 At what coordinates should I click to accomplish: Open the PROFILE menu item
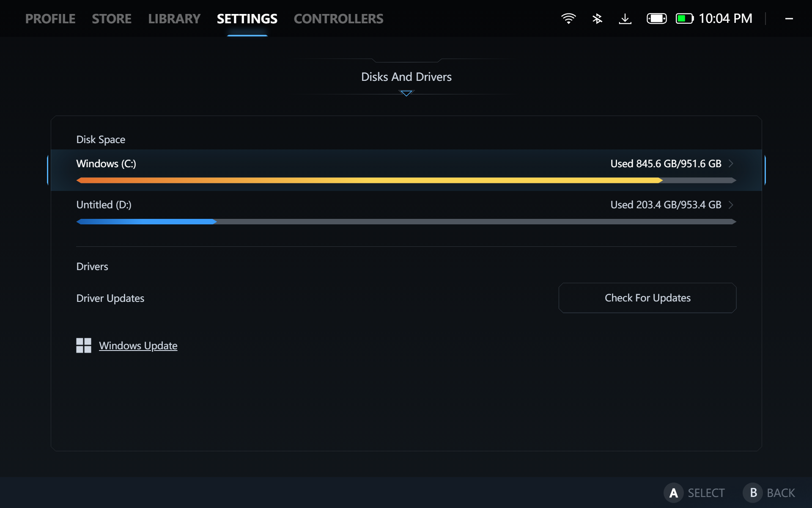pos(50,18)
